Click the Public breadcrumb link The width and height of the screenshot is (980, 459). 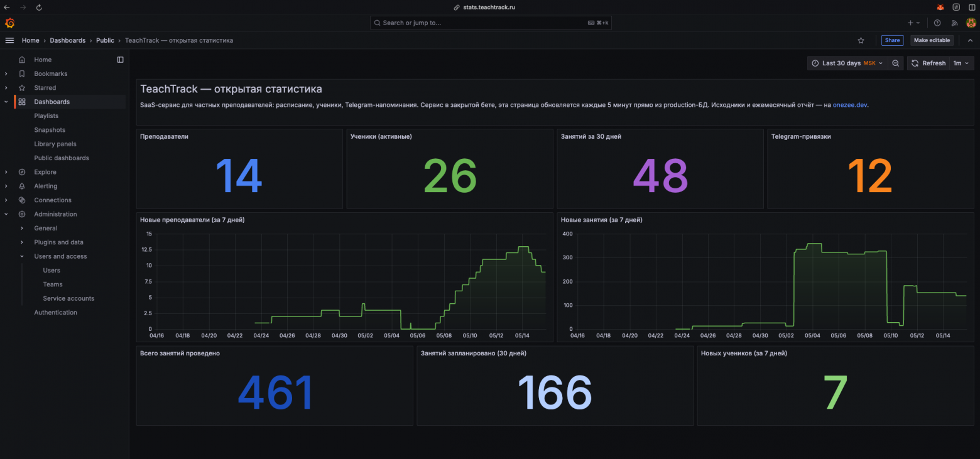click(105, 40)
